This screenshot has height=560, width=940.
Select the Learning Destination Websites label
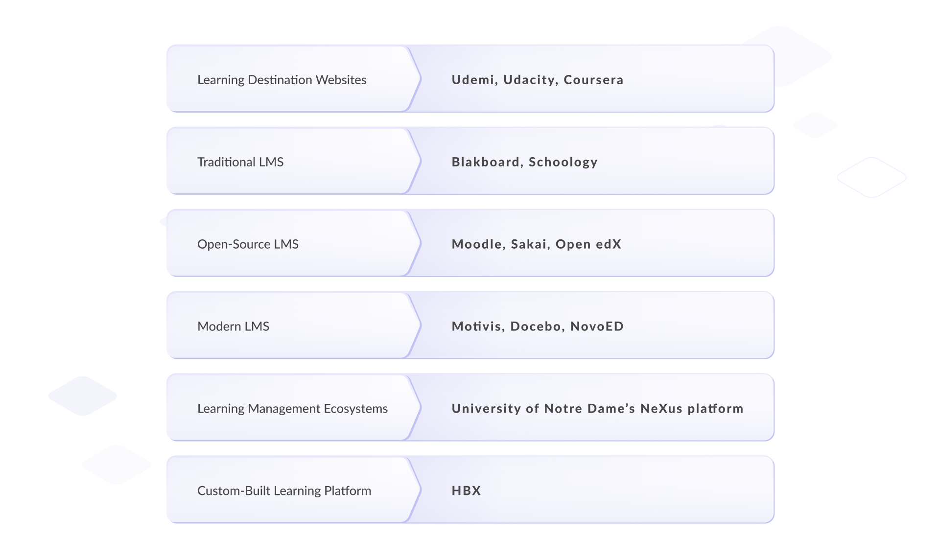282,80
